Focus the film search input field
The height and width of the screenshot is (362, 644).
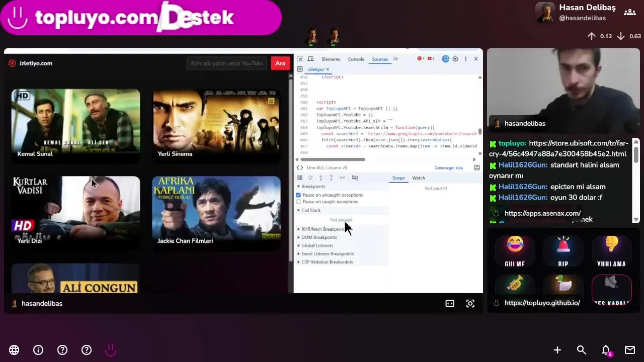point(227,63)
